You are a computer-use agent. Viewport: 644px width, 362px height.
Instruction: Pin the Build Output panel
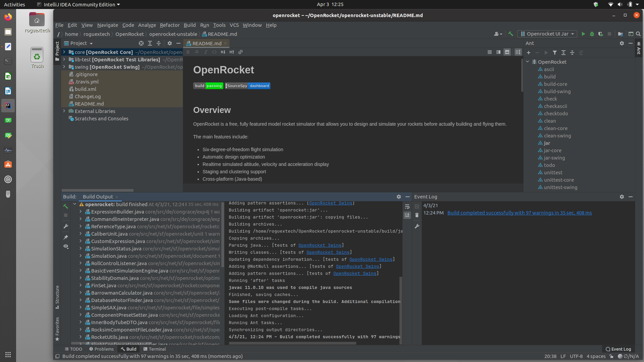66,238
